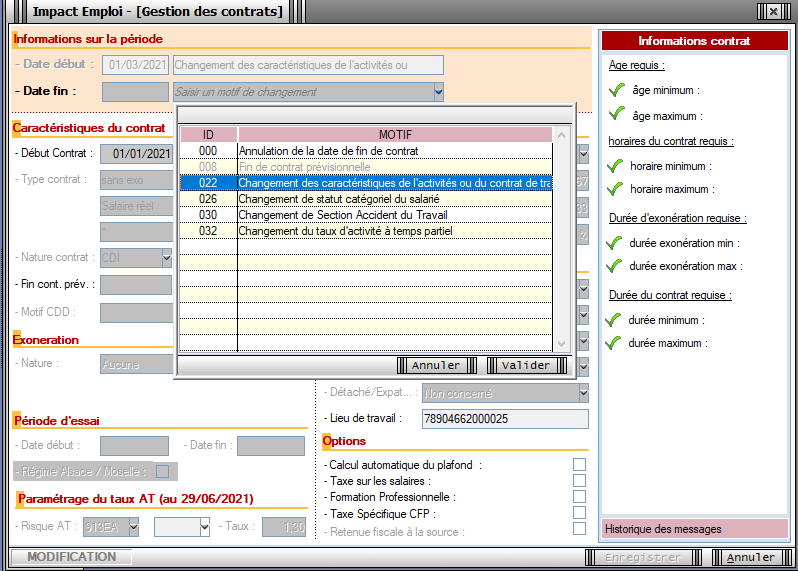
Task: Toggle the Régime Alsace / Moselle checkbox
Action: point(162,471)
